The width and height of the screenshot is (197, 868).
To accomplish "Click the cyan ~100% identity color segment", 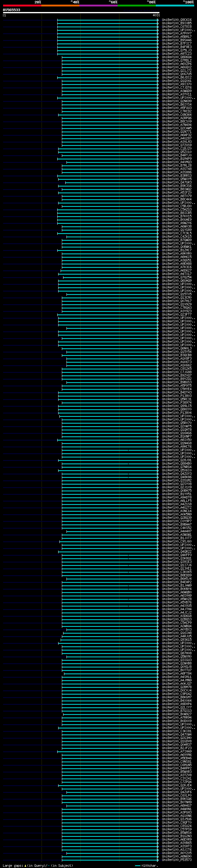I will [175, 6].
